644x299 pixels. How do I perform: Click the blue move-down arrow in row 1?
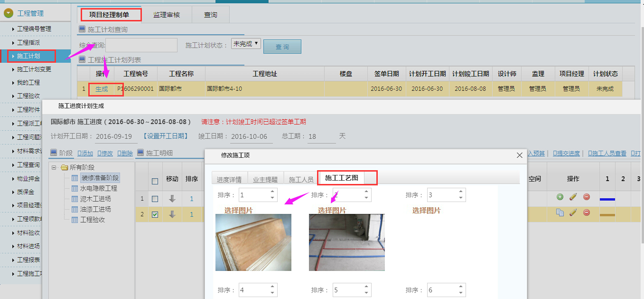pos(172,199)
